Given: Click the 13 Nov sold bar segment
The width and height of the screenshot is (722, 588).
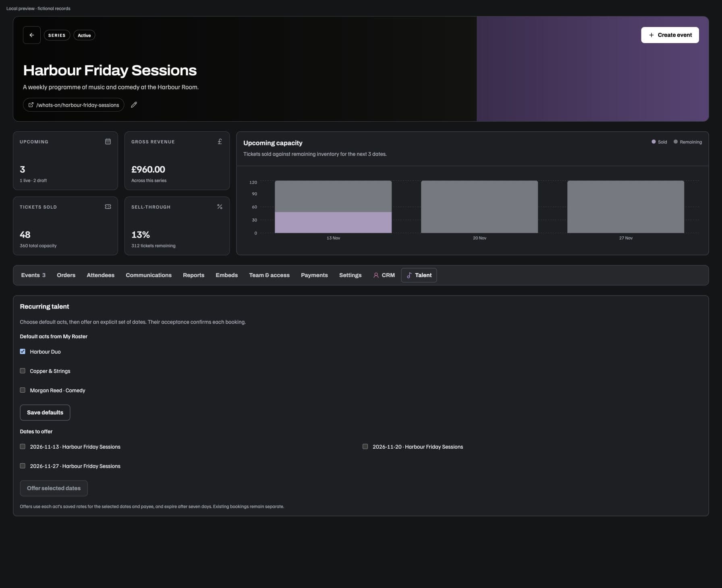Looking at the screenshot, I should (333, 222).
